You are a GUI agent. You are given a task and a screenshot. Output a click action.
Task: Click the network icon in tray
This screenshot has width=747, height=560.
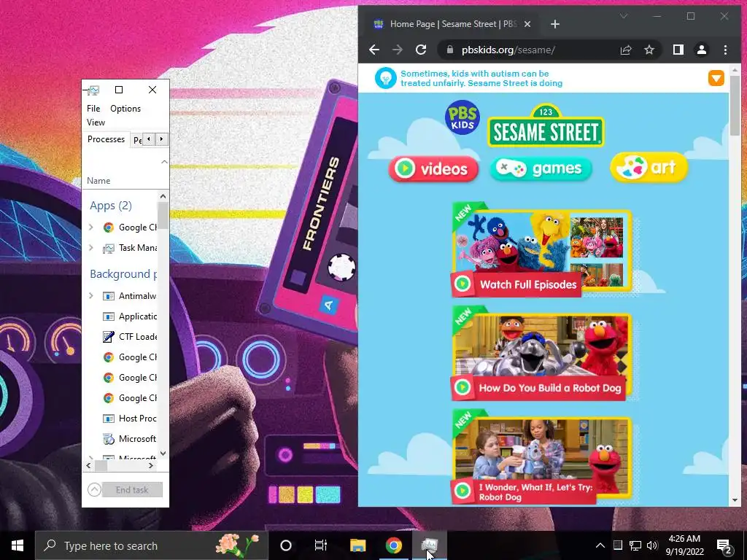635,545
